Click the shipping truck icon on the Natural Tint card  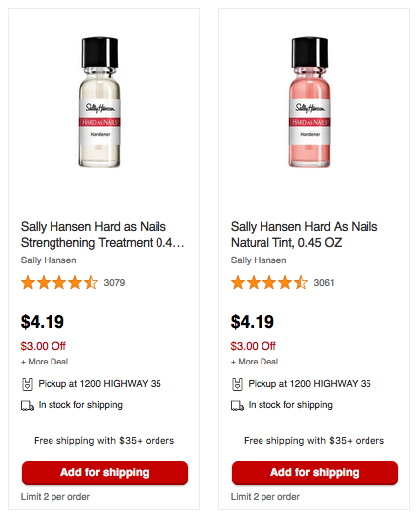(237, 405)
